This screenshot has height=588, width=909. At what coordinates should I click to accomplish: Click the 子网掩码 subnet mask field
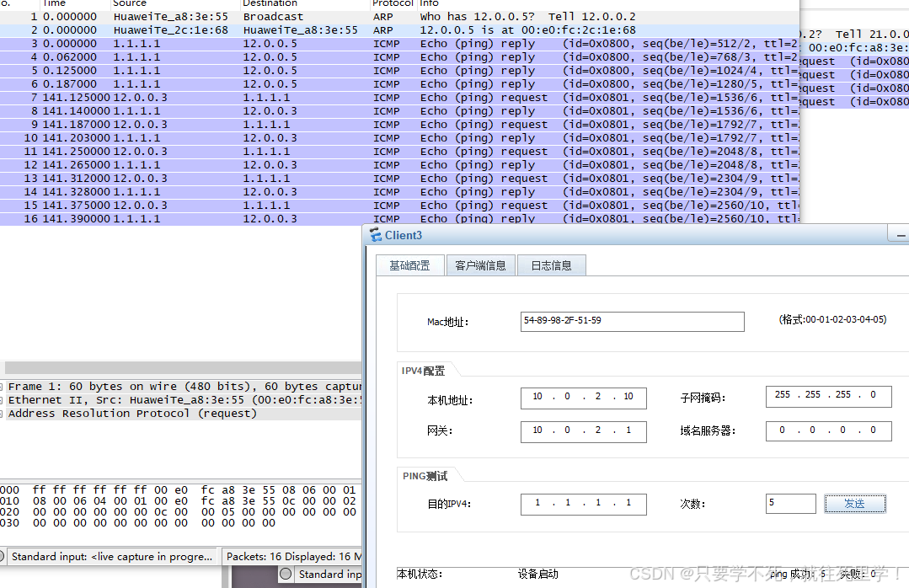tap(828, 396)
